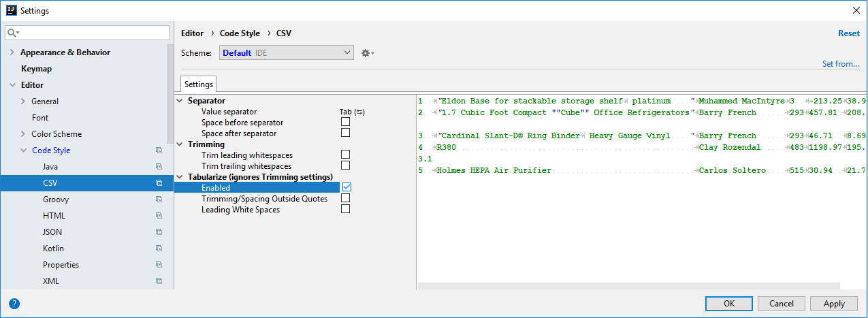The image size is (868, 318).
Task: Open Font settings page
Action: [x=40, y=118]
